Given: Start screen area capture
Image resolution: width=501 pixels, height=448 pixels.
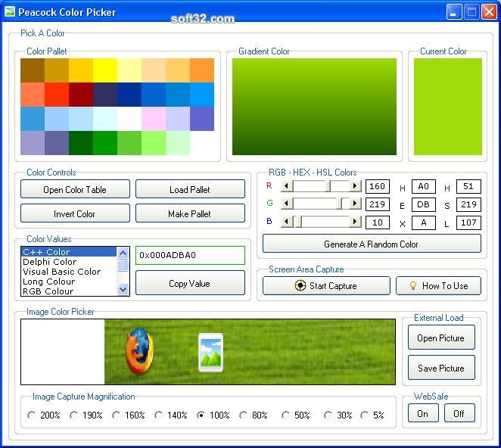Looking at the screenshot, I should [x=326, y=285].
